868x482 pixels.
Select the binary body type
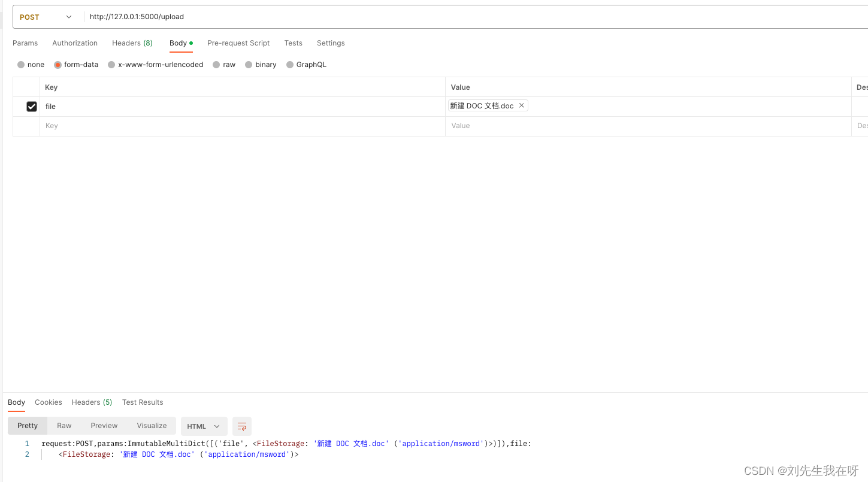point(261,65)
